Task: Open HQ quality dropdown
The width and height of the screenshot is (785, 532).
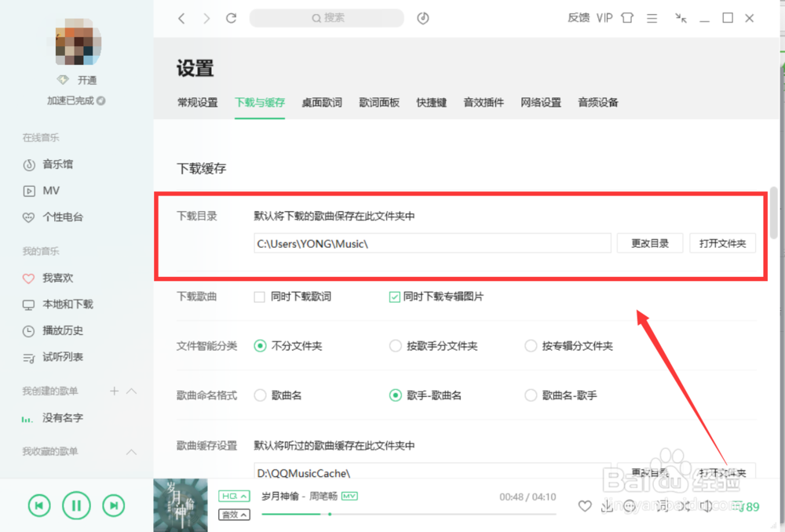Action: (x=234, y=496)
